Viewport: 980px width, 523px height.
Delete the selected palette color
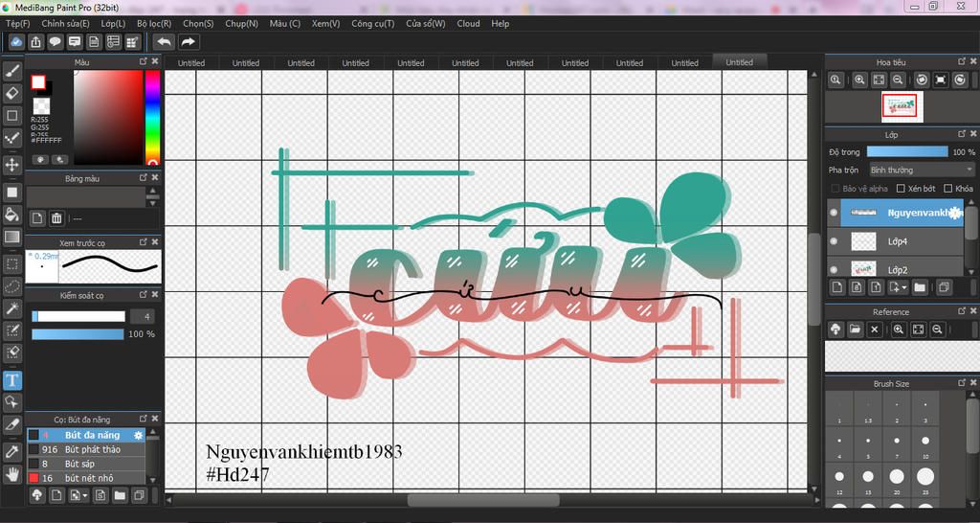pyautogui.click(x=56, y=218)
